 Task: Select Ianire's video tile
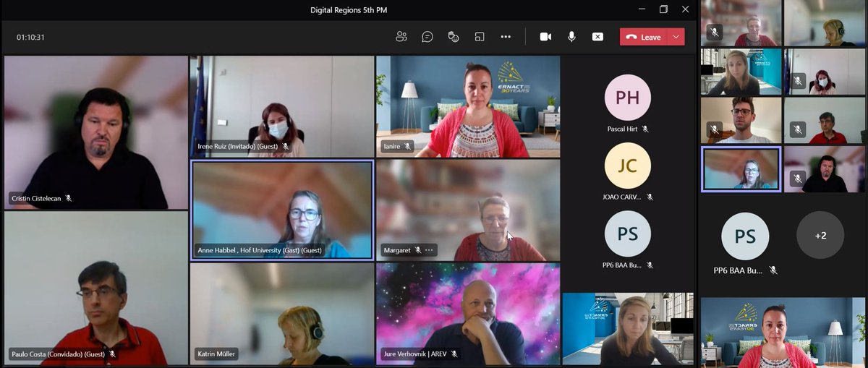(468, 106)
